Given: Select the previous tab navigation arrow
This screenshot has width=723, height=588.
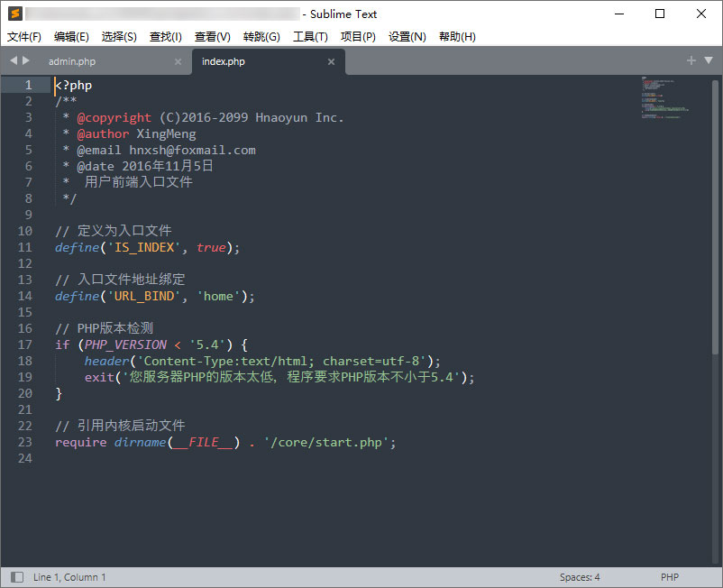Looking at the screenshot, I should pyautogui.click(x=11, y=61).
